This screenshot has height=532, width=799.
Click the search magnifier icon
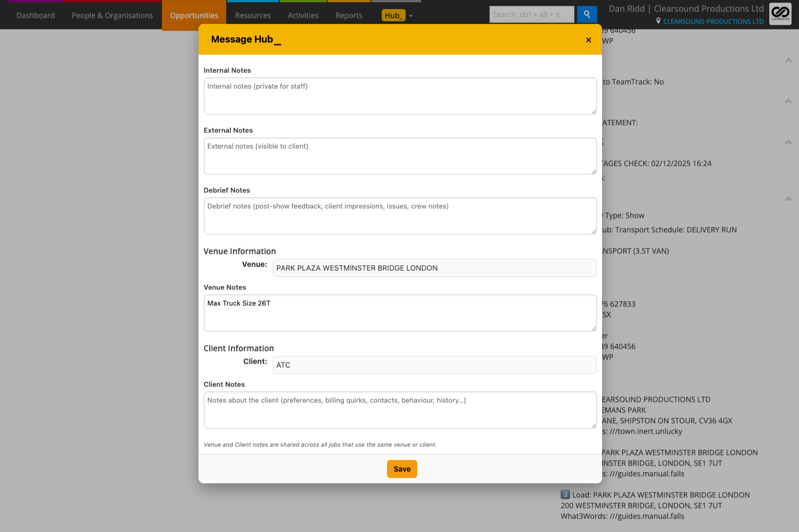coord(587,14)
